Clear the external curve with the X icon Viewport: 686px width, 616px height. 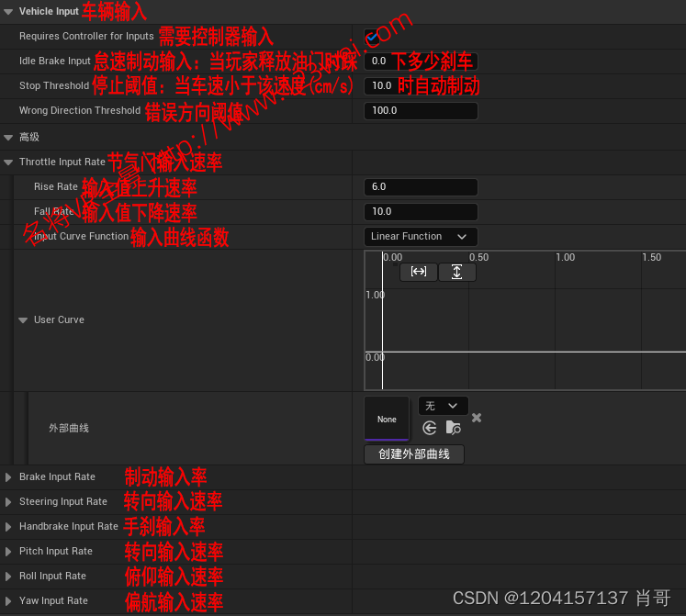477,418
